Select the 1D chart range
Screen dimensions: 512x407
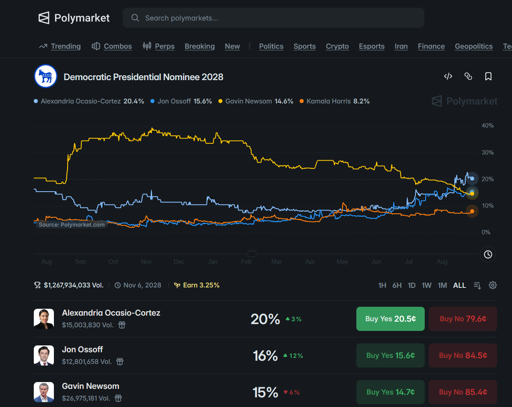pos(412,286)
